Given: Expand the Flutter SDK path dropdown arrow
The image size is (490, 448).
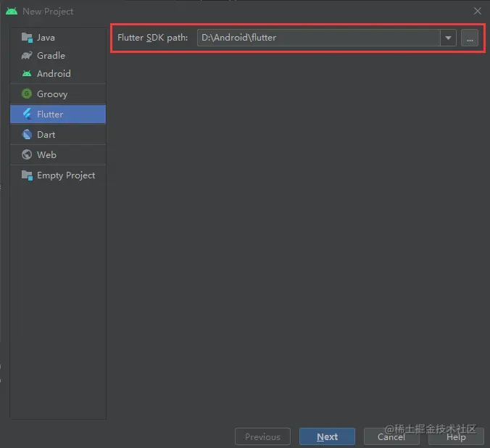Looking at the screenshot, I should click(448, 38).
